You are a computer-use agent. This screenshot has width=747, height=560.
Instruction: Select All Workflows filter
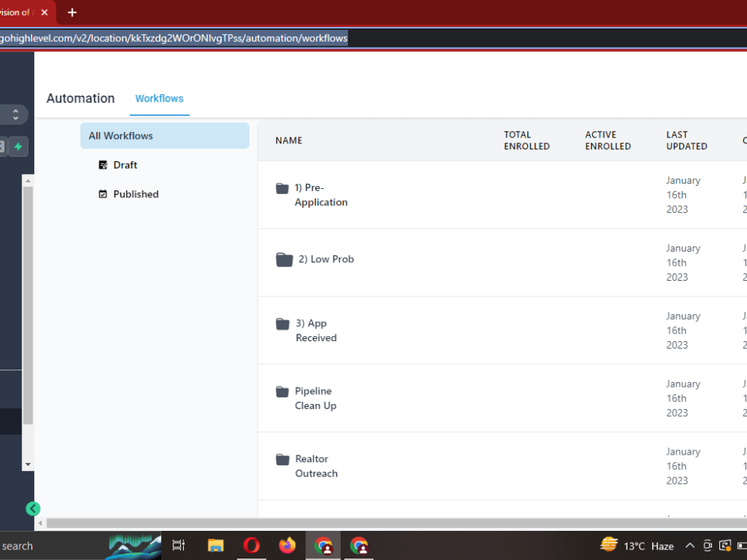coord(165,136)
